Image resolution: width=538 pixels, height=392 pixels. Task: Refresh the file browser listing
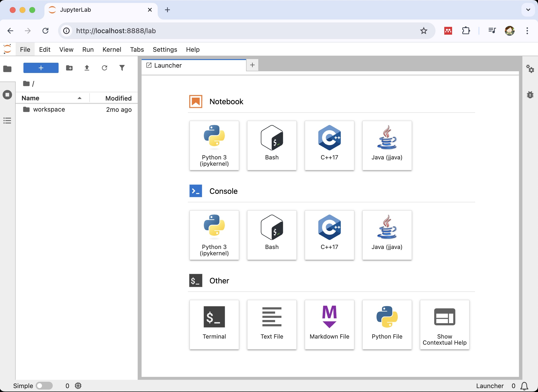tap(104, 68)
